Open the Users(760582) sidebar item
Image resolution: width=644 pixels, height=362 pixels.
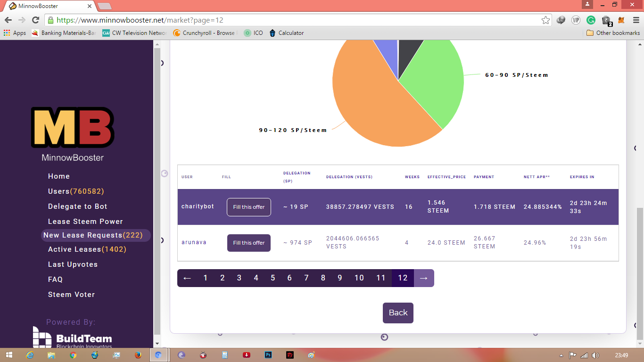(x=76, y=191)
